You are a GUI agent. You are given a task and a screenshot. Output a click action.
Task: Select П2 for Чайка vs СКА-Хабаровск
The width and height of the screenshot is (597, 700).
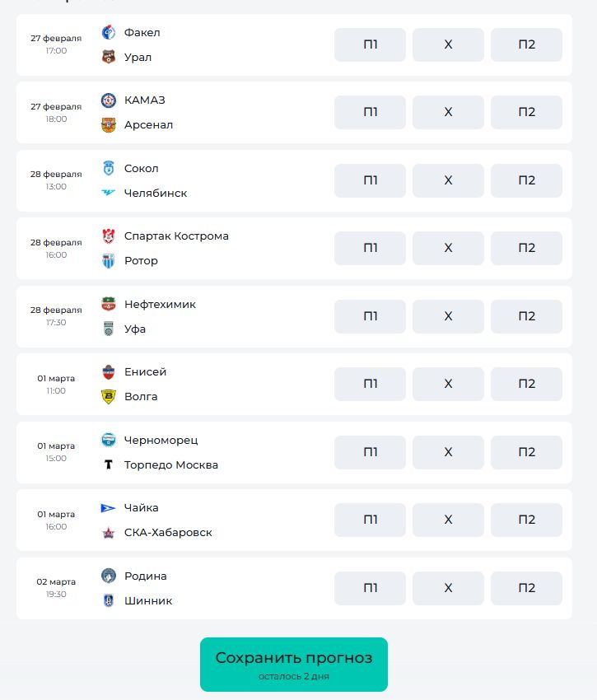tap(526, 520)
